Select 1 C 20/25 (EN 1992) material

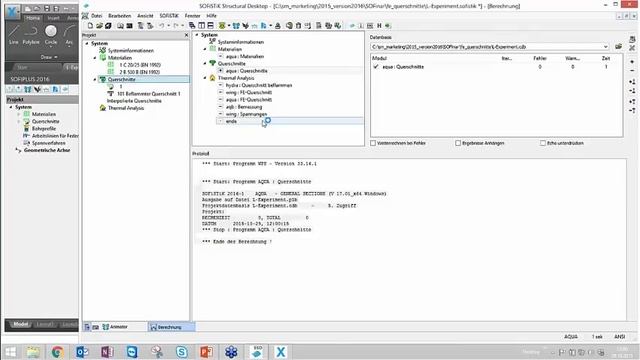click(140, 65)
